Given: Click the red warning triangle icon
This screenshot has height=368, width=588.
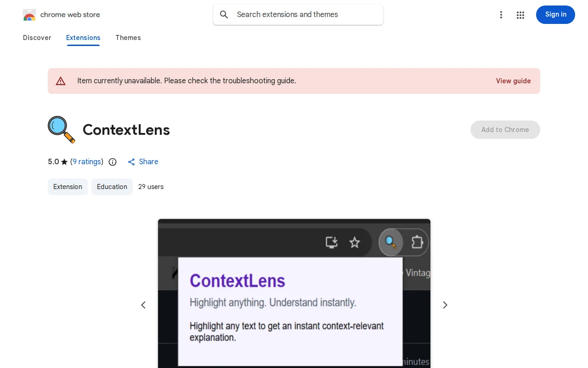Looking at the screenshot, I should pyautogui.click(x=61, y=81).
